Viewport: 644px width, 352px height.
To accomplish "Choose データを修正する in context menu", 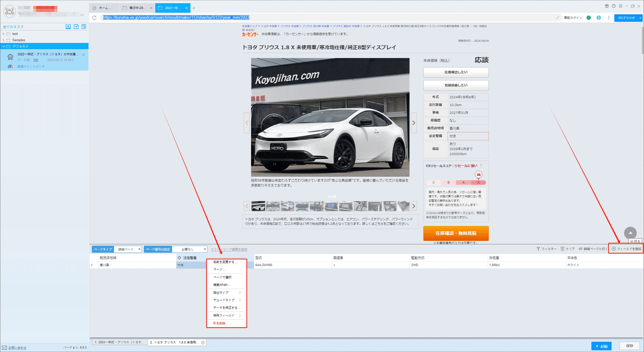I will (x=226, y=308).
